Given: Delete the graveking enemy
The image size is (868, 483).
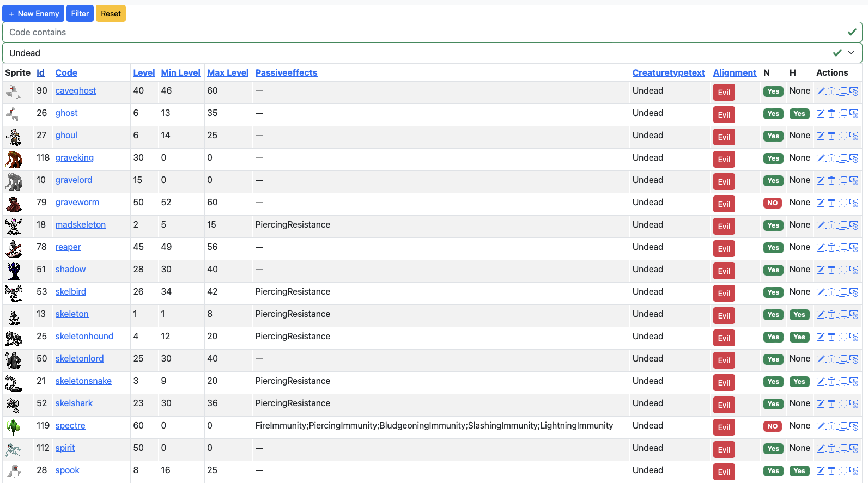Looking at the screenshot, I should click(x=831, y=158).
